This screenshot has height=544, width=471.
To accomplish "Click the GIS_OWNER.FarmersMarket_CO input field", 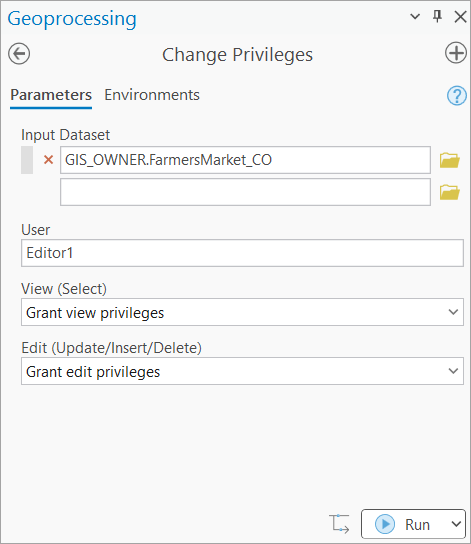I will point(245,160).
